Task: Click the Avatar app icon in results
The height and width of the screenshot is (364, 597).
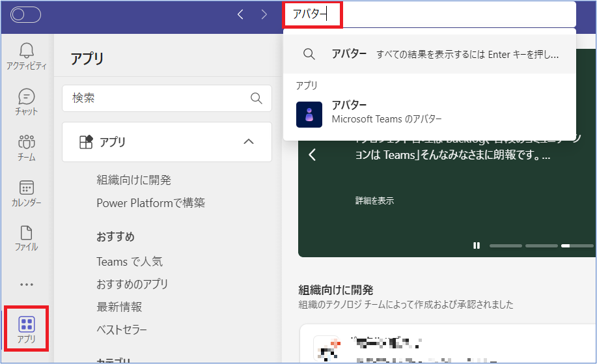Action: coord(309,114)
